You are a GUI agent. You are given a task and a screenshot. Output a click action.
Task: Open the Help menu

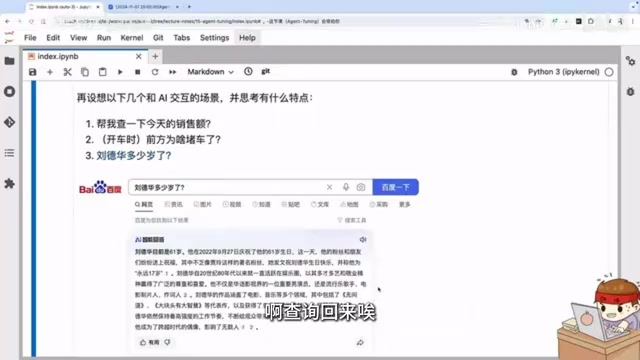pyautogui.click(x=247, y=38)
